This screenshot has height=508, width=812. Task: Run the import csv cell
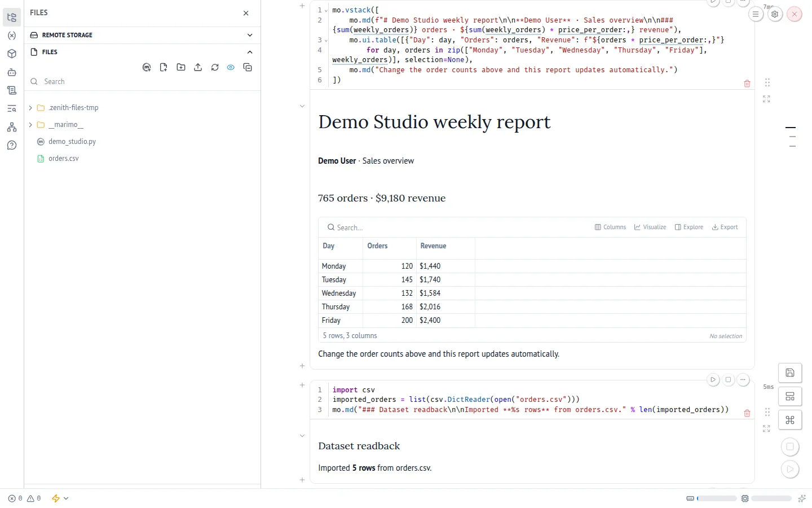point(713,380)
